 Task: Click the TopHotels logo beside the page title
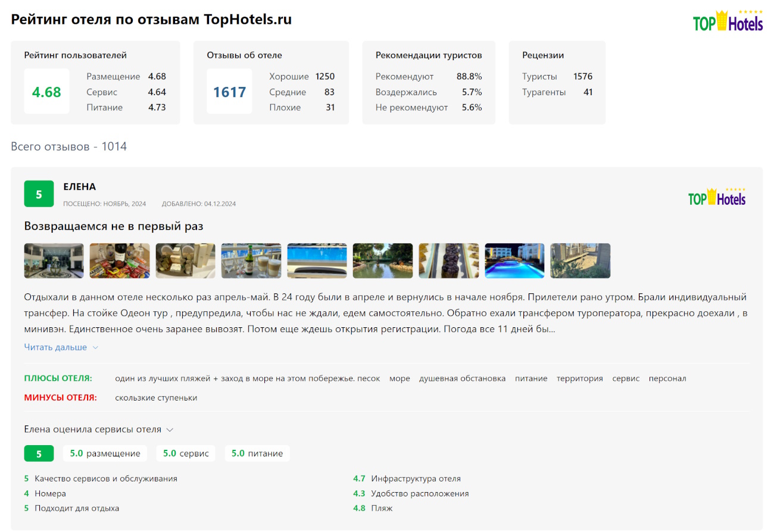click(x=728, y=20)
